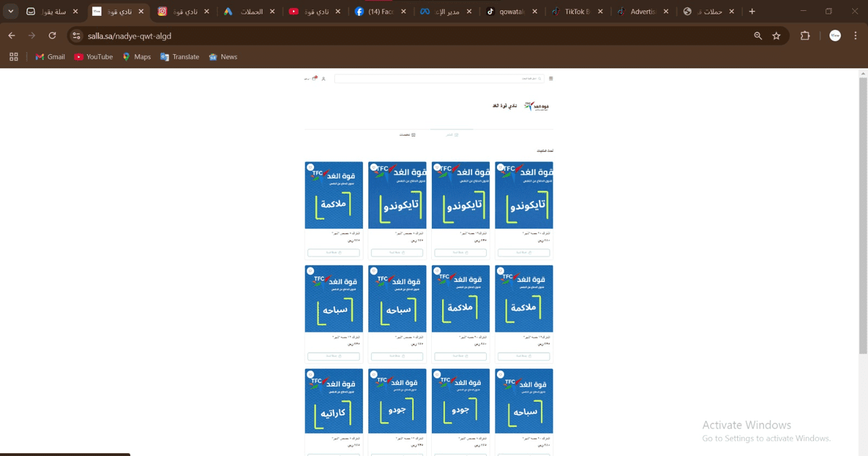View site information icon in address bar
Screen dimensions: 868x456
(x=77, y=35)
